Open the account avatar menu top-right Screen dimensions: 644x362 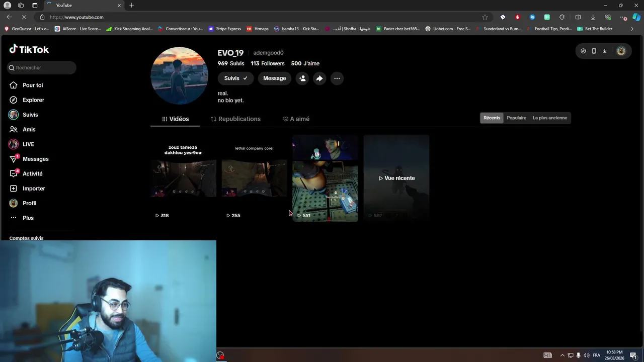[x=621, y=51]
